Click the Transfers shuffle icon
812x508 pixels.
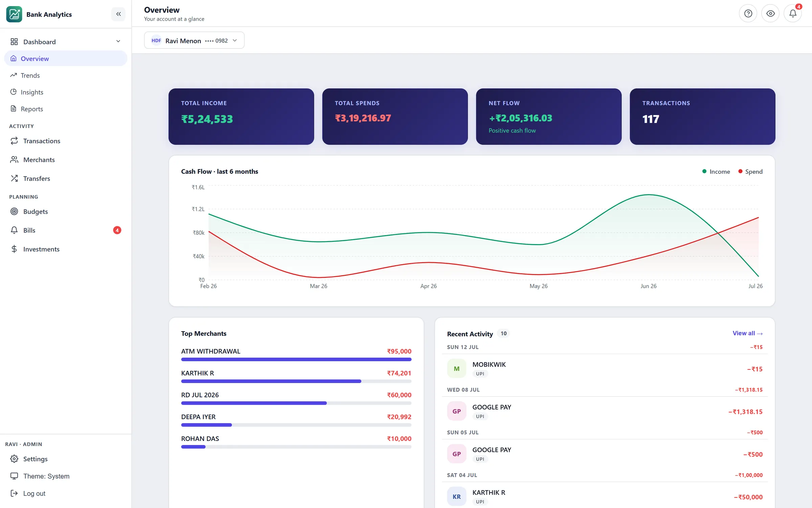coord(14,178)
